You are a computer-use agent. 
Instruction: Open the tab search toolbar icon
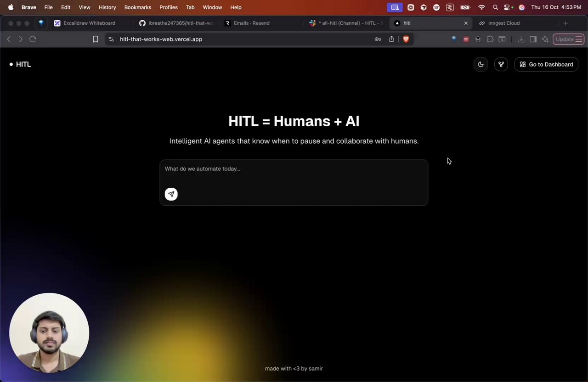click(x=502, y=39)
